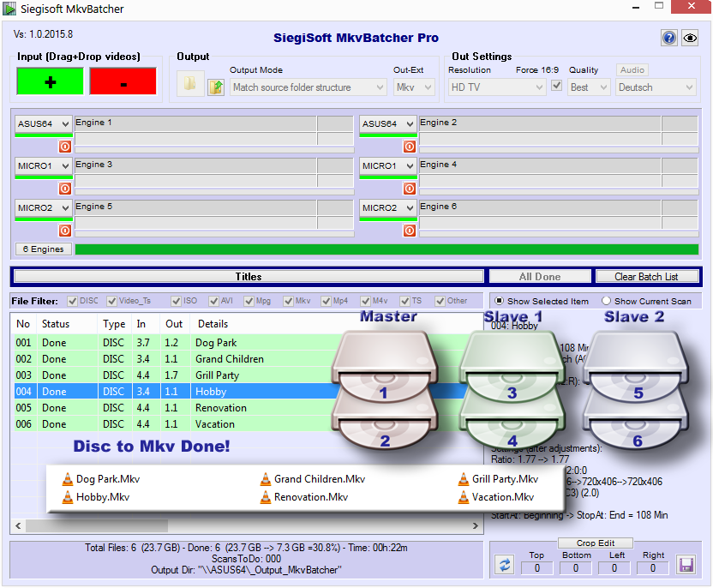Image resolution: width=713 pixels, height=588 pixels.
Task: Click the crop Bottom value field
Action: [576, 568]
